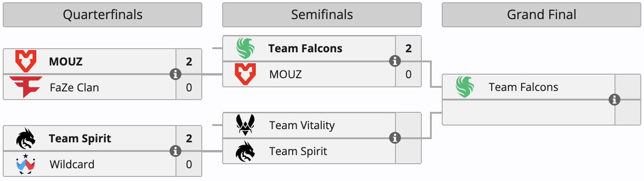Select the Semifinals column header
Viewport: 644px width, 181px height.
[x=322, y=15]
